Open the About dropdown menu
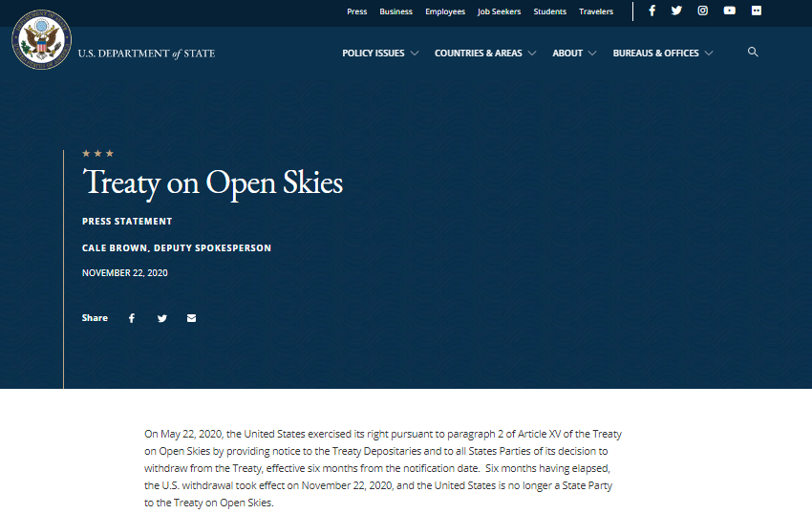The height and width of the screenshot is (514, 812). click(x=574, y=54)
